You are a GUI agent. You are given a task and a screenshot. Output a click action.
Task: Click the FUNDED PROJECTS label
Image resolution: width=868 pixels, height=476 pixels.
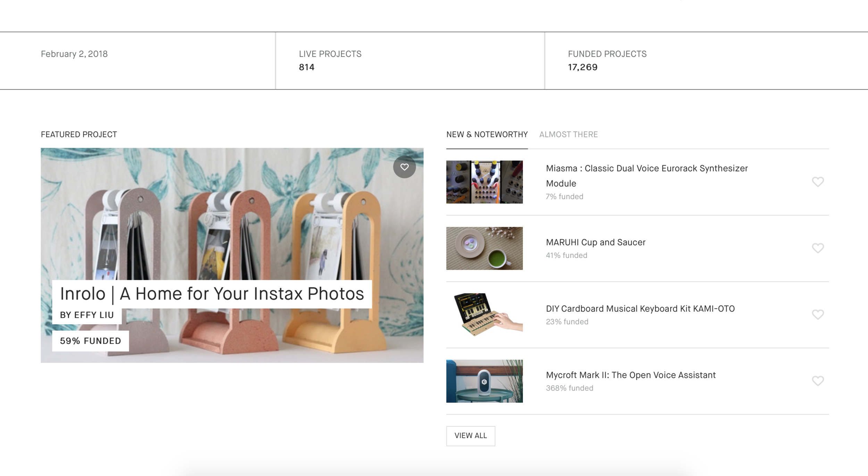[x=607, y=54]
